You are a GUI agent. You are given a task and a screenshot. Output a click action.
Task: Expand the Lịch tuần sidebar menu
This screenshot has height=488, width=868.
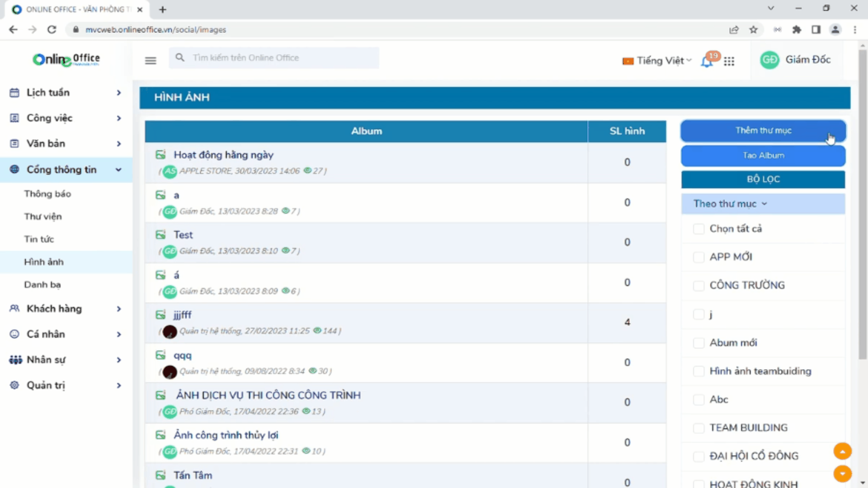(x=66, y=93)
